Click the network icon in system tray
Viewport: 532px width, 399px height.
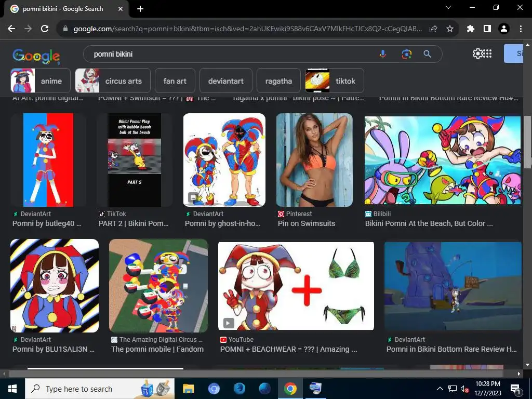pyautogui.click(x=453, y=389)
